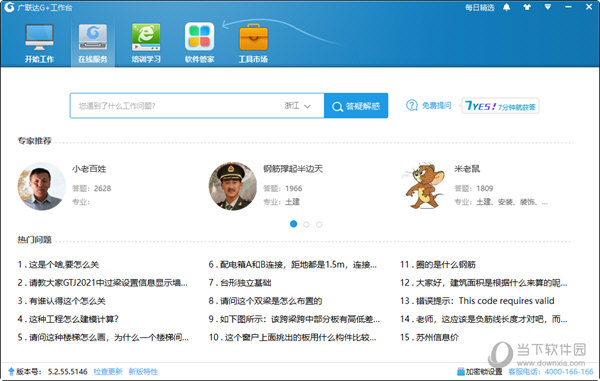Image resolution: width=600 pixels, height=381 pixels.
Task: Open question 1 这是个啥,要怎么关
Action: [58, 264]
